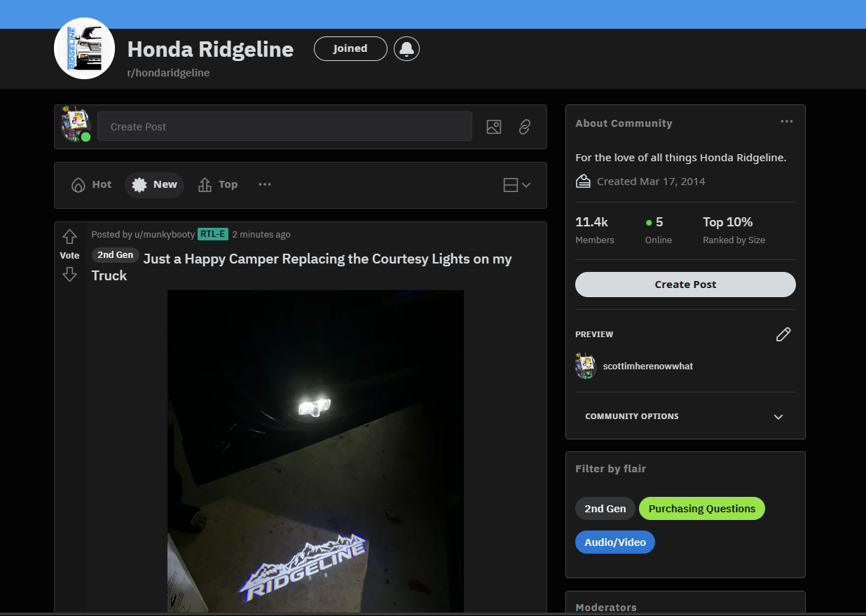Sort posts by New
This screenshot has height=616, width=866.
[155, 184]
